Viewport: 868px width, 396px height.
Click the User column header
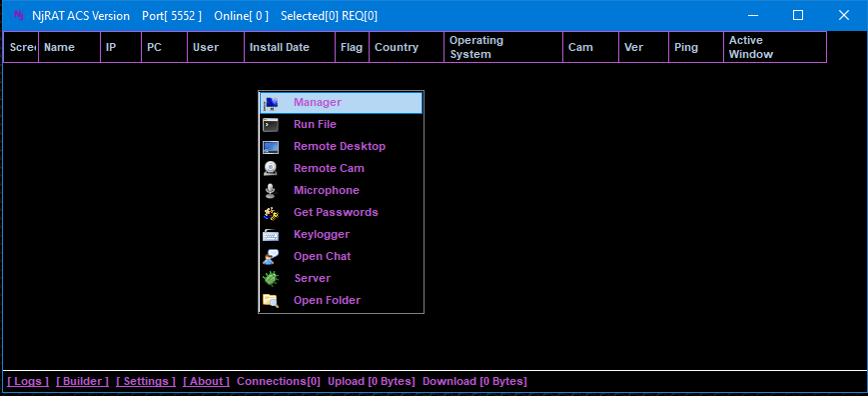coord(216,47)
